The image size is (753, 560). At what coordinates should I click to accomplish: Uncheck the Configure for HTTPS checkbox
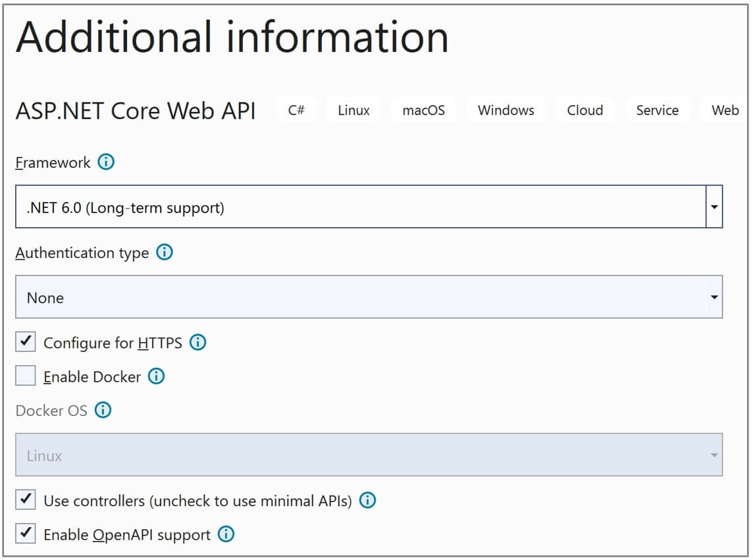click(x=26, y=342)
